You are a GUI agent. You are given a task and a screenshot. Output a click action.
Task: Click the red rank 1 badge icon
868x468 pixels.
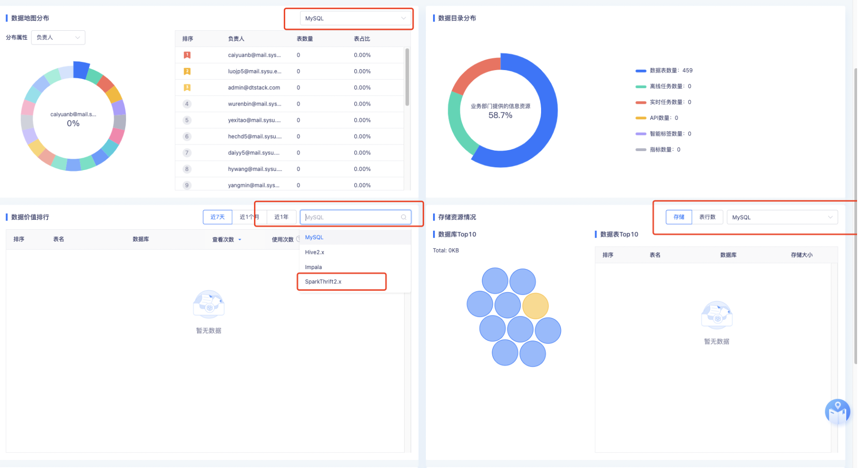pos(187,55)
